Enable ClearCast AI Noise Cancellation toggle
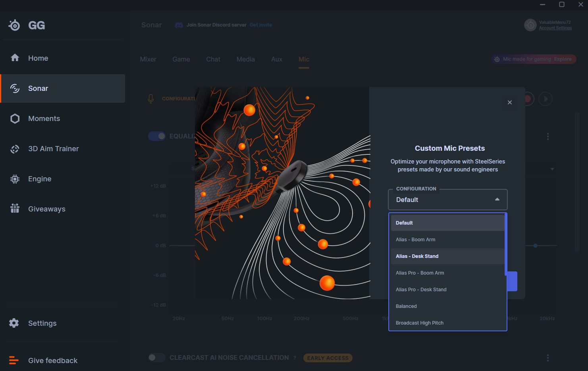The width and height of the screenshot is (588, 371). (x=157, y=358)
